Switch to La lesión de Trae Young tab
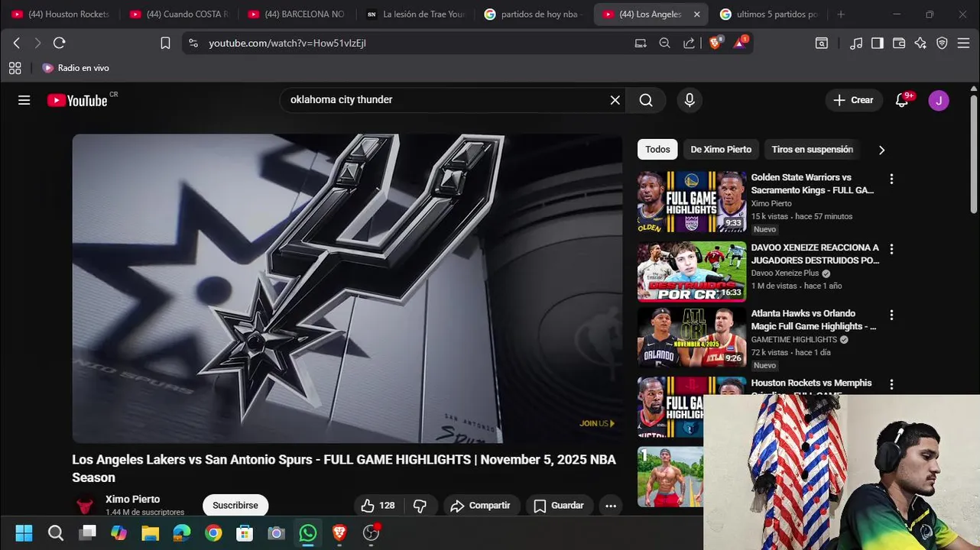This screenshot has width=980, height=550. click(415, 14)
